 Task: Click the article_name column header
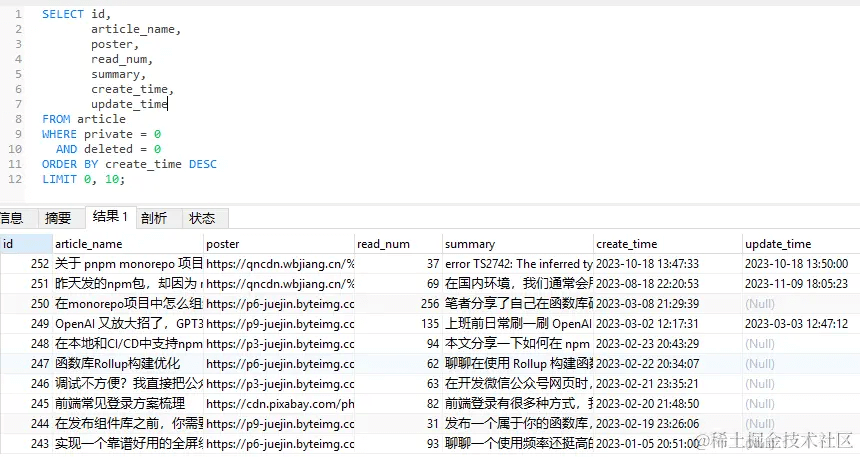(128, 244)
